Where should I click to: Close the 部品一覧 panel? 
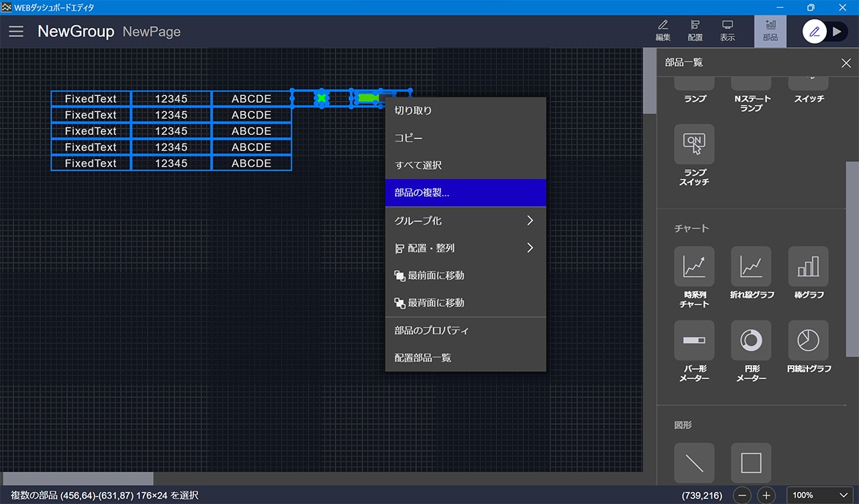pos(846,63)
